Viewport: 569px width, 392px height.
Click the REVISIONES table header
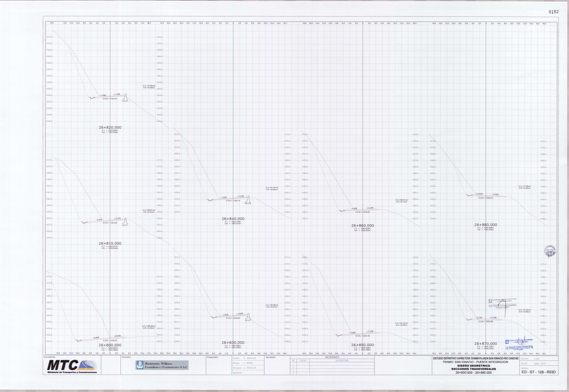[332, 357]
